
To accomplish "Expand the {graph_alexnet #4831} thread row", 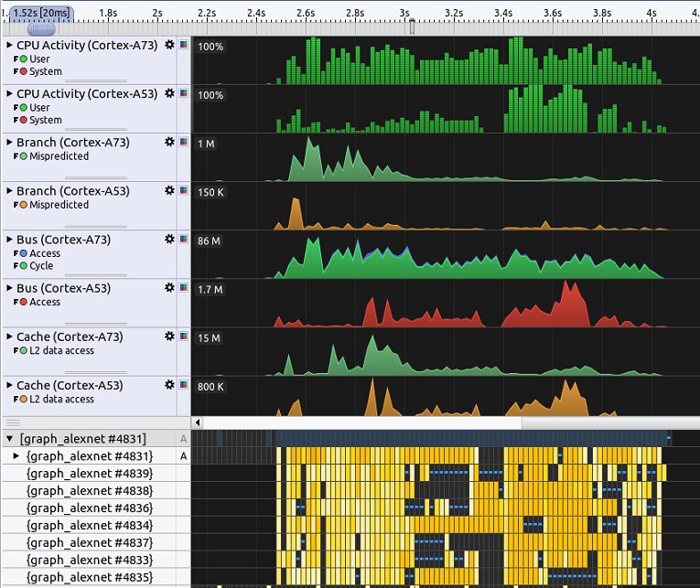I will pyautogui.click(x=16, y=455).
